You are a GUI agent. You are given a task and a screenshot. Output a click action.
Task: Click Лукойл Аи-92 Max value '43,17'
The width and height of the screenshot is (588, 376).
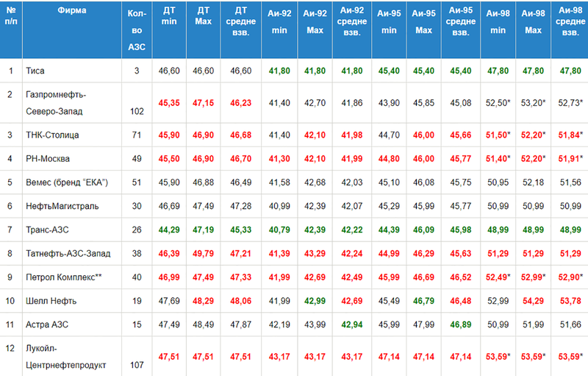tap(315, 356)
